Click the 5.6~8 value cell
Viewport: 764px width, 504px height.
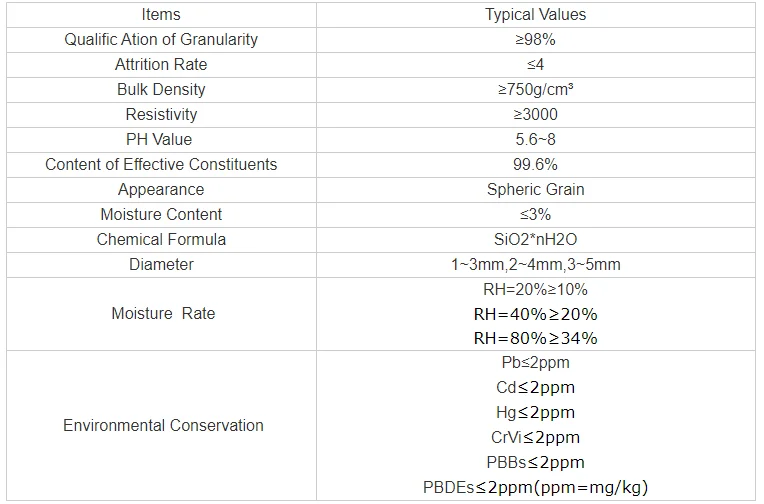[535, 140]
